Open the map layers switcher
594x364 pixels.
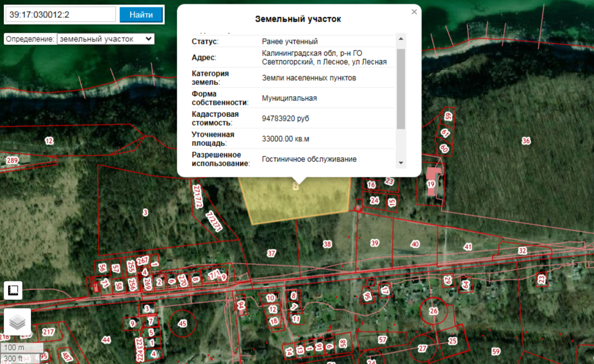tap(17, 322)
